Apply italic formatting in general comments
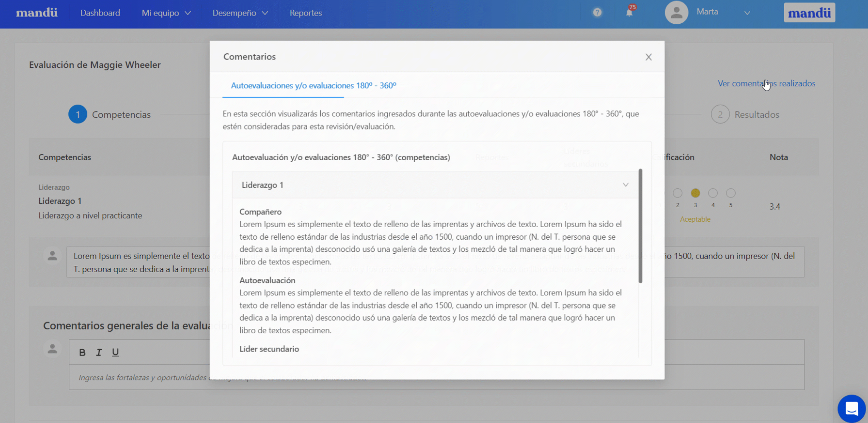 tap(99, 353)
